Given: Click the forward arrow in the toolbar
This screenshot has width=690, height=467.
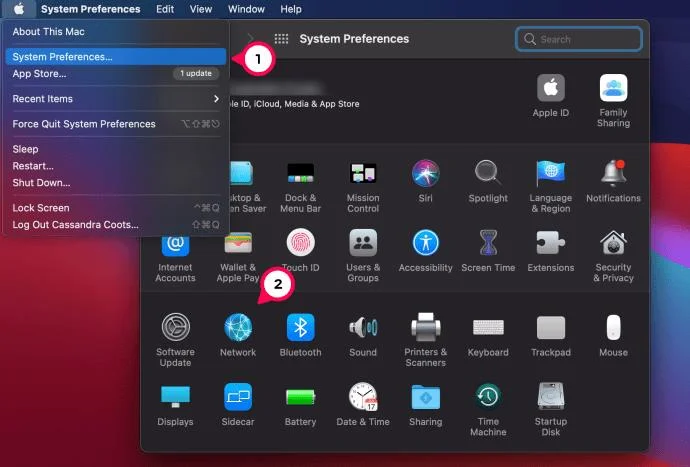Looking at the screenshot, I should pyautogui.click(x=250, y=39).
